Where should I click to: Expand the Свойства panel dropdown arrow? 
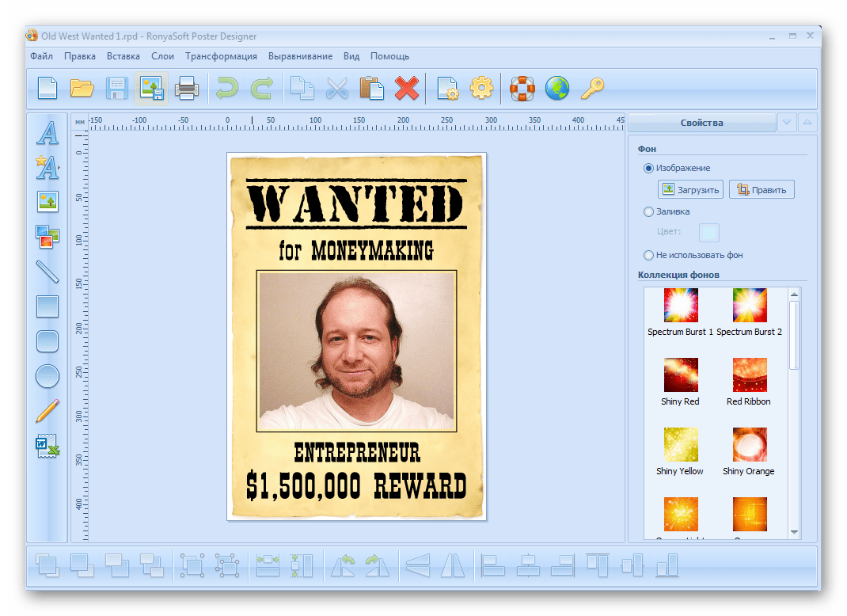(x=786, y=123)
